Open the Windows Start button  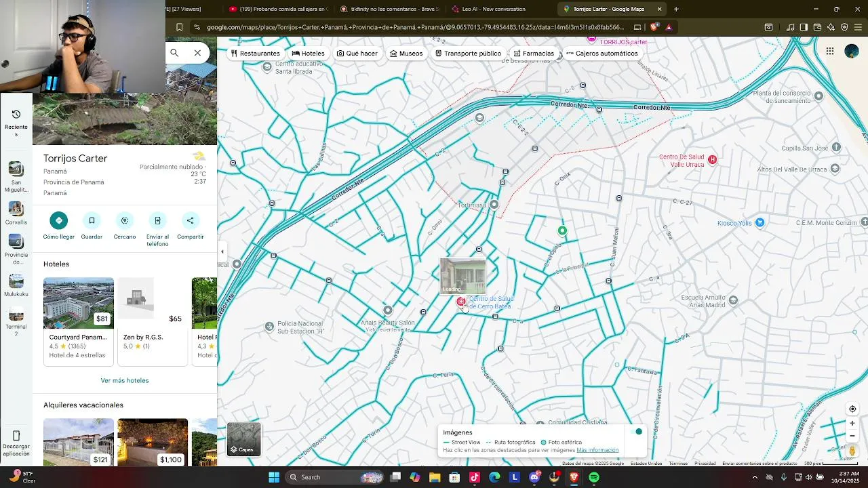[x=274, y=477]
